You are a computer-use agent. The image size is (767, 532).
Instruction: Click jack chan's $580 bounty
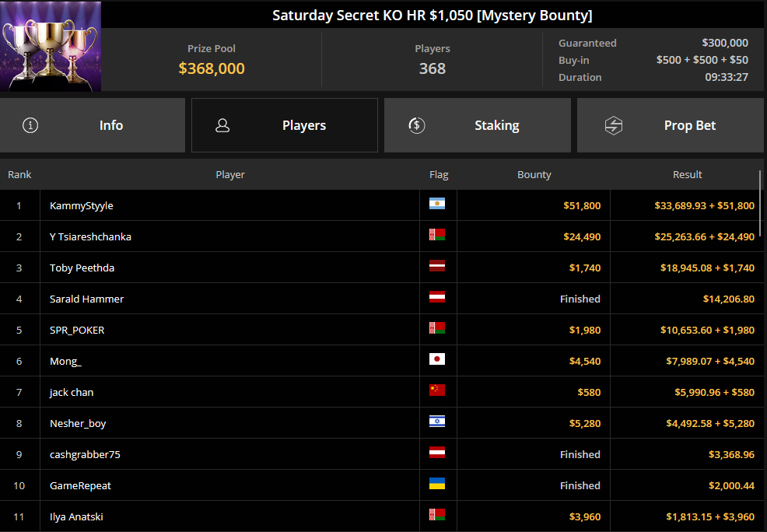(589, 392)
